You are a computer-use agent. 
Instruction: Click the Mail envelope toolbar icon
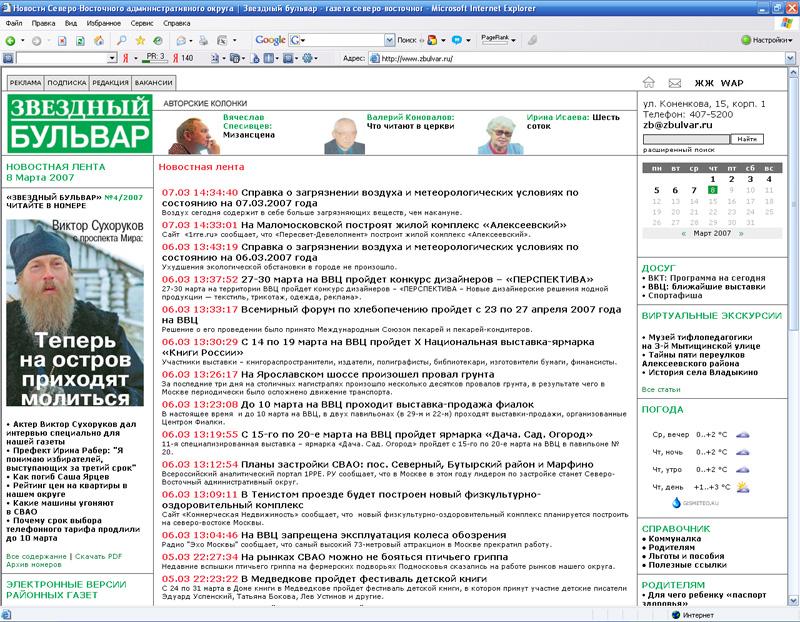click(181, 40)
